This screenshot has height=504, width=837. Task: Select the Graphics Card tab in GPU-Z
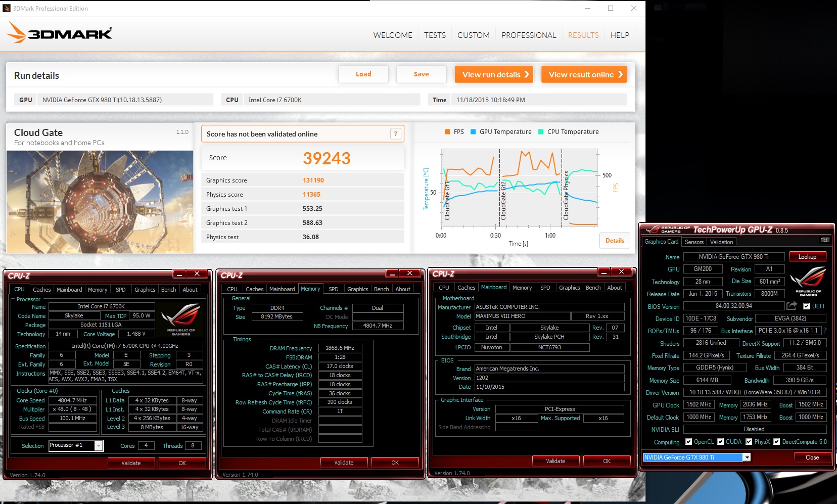coord(661,242)
